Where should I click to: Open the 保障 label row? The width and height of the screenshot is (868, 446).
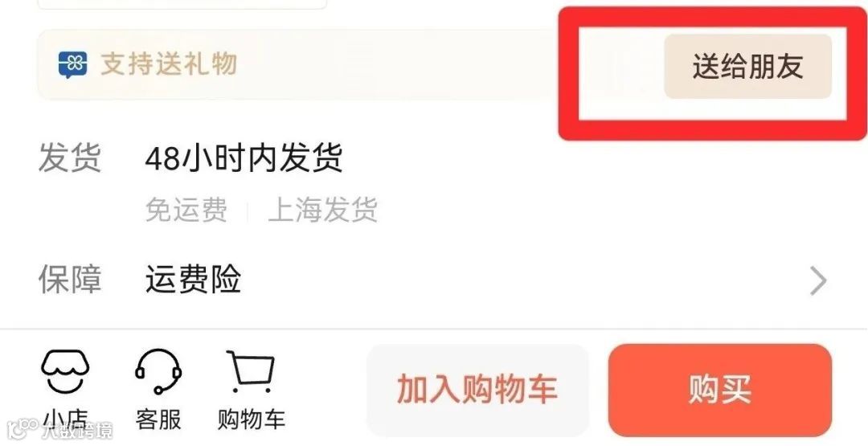[433, 279]
